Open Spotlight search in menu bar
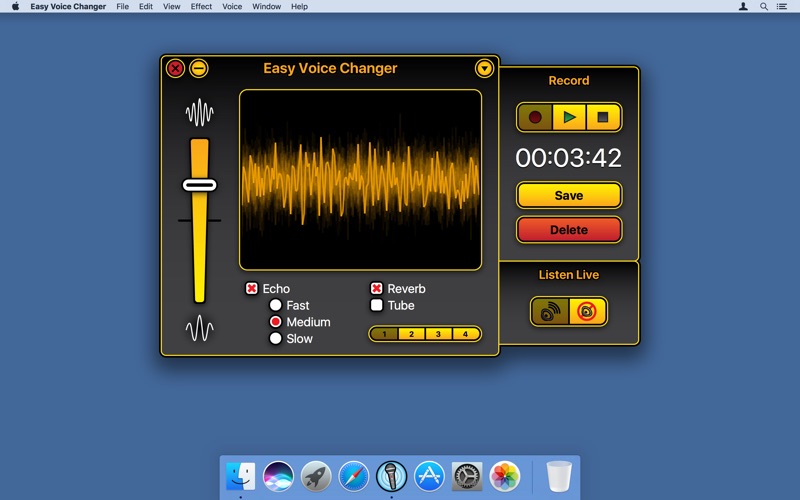This screenshot has width=800, height=500. click(x=764, y=6)
